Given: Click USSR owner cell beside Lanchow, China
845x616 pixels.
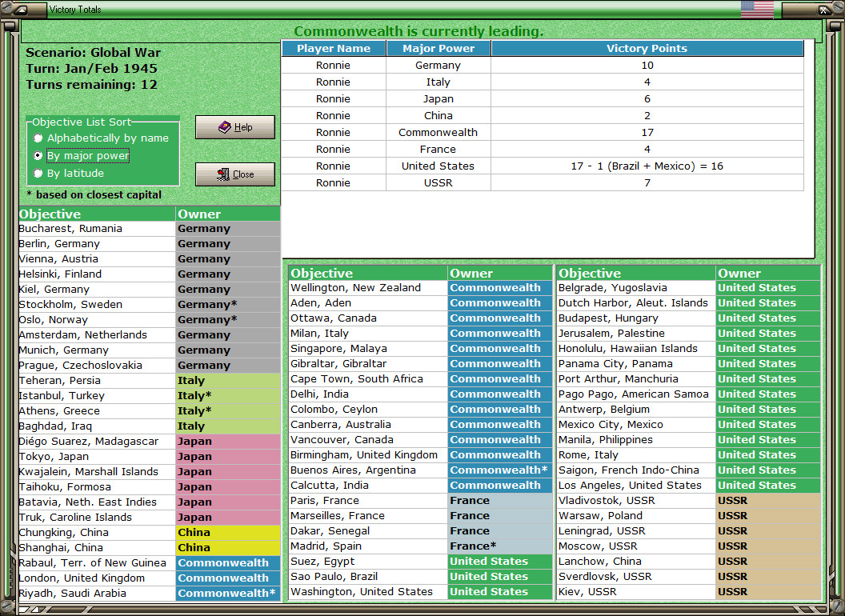Looking at the screenshot, I should pos(768,561).
